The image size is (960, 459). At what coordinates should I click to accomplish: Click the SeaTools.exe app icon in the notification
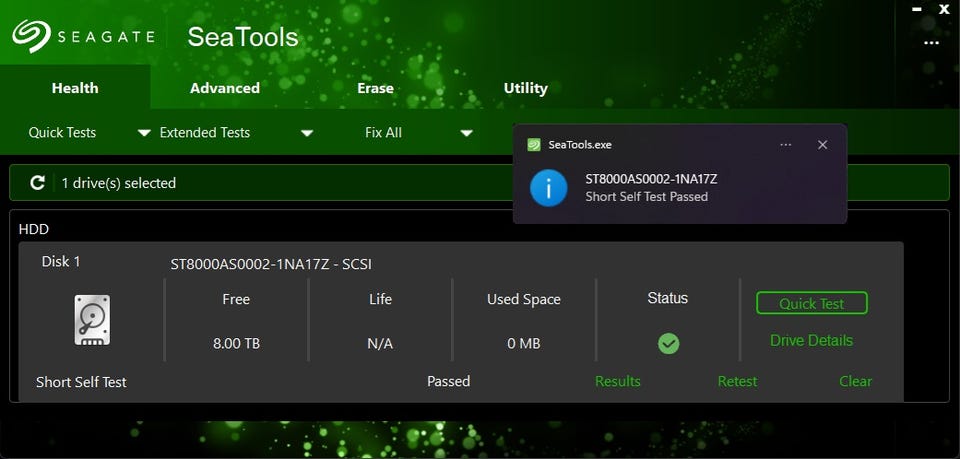[534, 144]
